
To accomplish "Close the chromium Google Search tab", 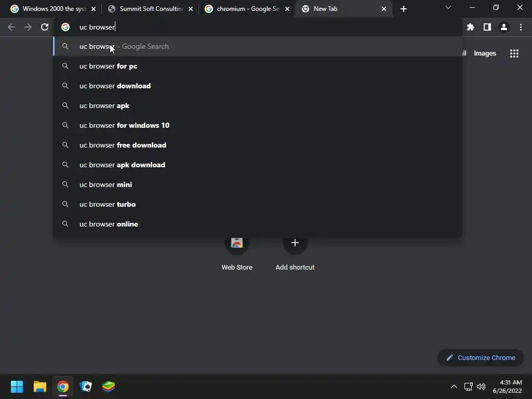I will tap(287, 9).
